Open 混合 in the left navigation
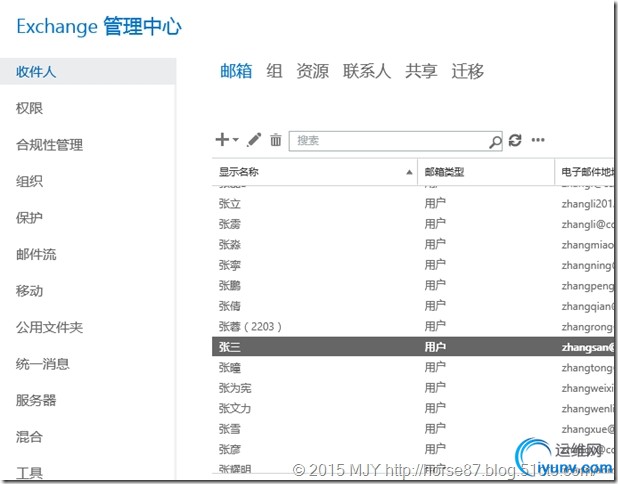This screenshot has width=618, height=484. (x=29, y=437)
